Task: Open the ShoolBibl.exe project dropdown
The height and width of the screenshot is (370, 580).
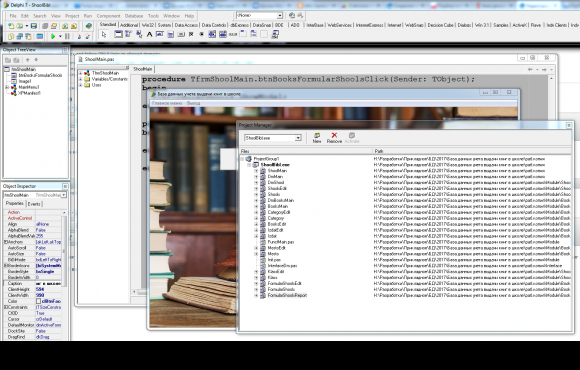Action: tap(298, 138)
